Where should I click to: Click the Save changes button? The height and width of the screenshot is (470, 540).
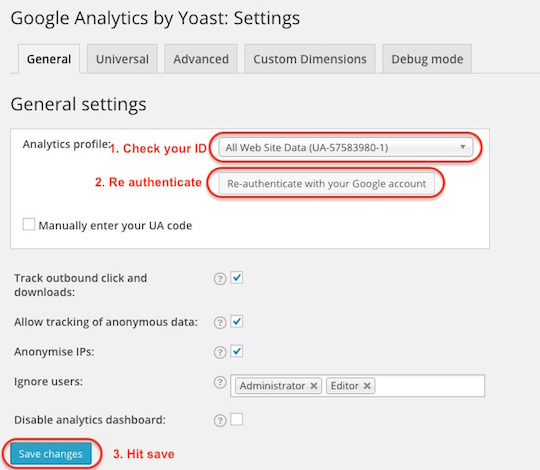point(51,454)
